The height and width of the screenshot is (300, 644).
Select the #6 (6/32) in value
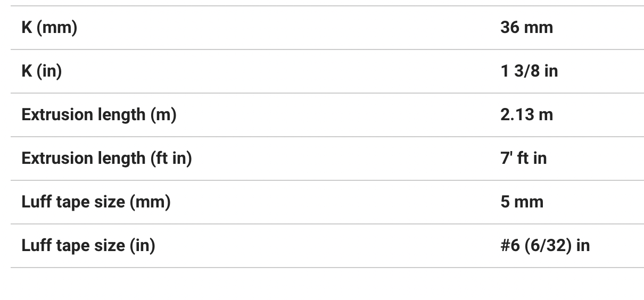[545, 246]
